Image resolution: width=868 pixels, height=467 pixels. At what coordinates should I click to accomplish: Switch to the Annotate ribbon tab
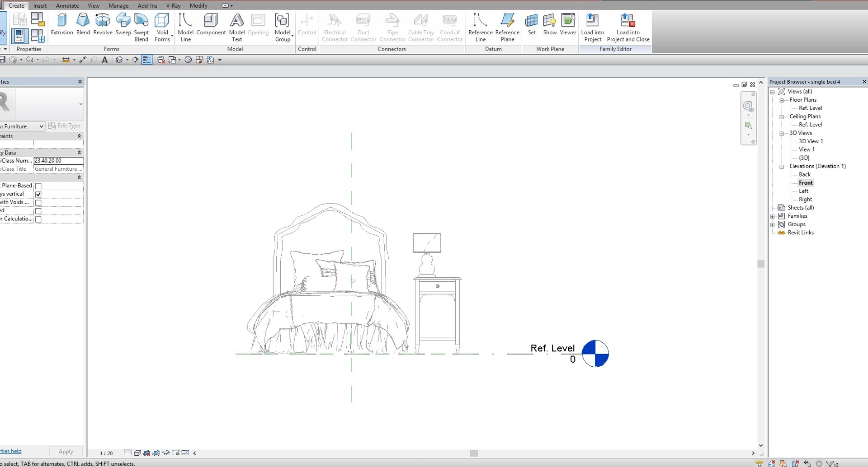[67, 5]
